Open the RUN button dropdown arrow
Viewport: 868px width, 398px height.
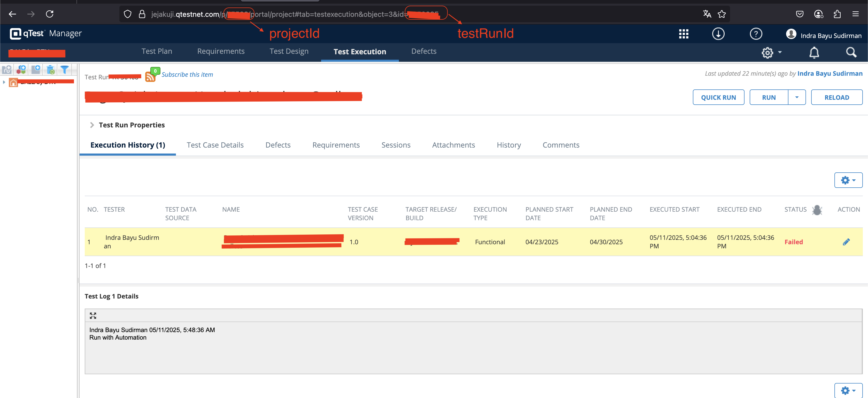coord(797,97)
